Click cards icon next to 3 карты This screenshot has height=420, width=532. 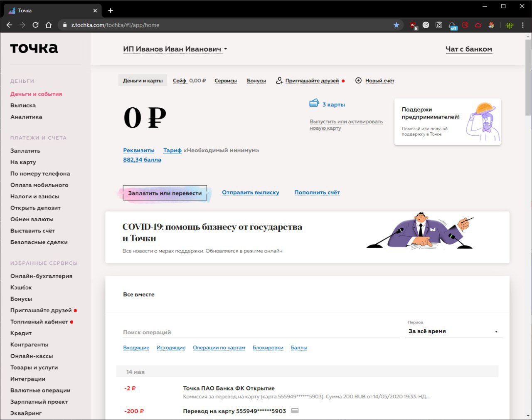tap(314, 103)
